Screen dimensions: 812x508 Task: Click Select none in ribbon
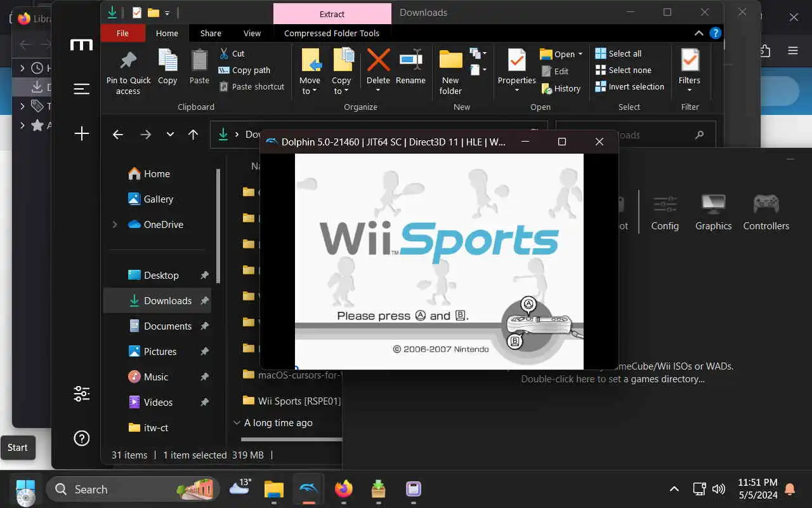624,70
